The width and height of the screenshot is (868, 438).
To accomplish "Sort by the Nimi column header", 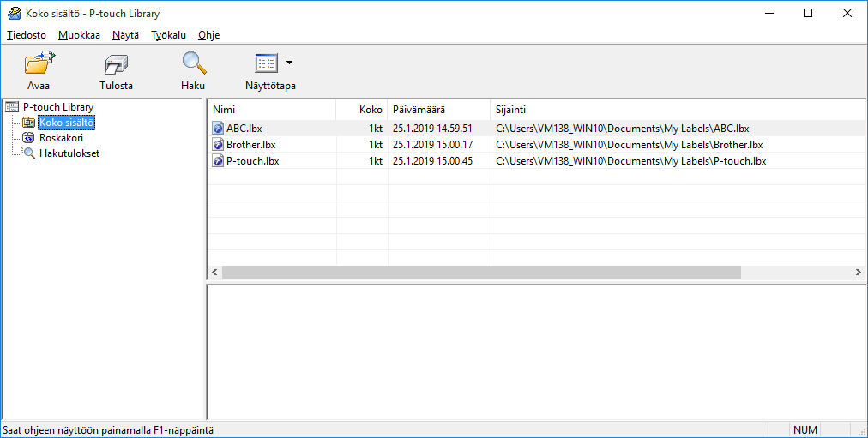I will 271,110.
